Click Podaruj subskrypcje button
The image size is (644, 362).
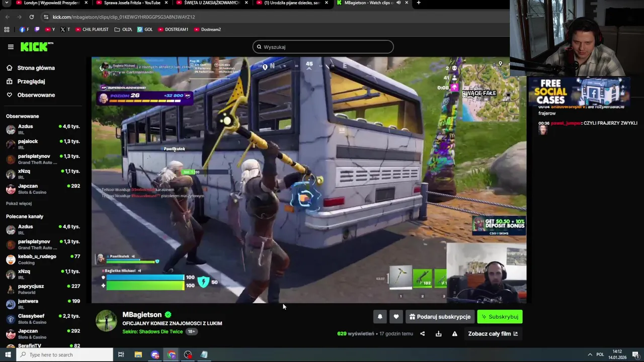click(440, 317)
